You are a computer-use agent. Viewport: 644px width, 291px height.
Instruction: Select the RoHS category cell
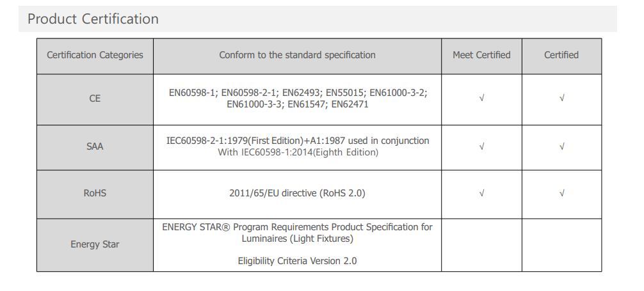(x=95, y=193)
